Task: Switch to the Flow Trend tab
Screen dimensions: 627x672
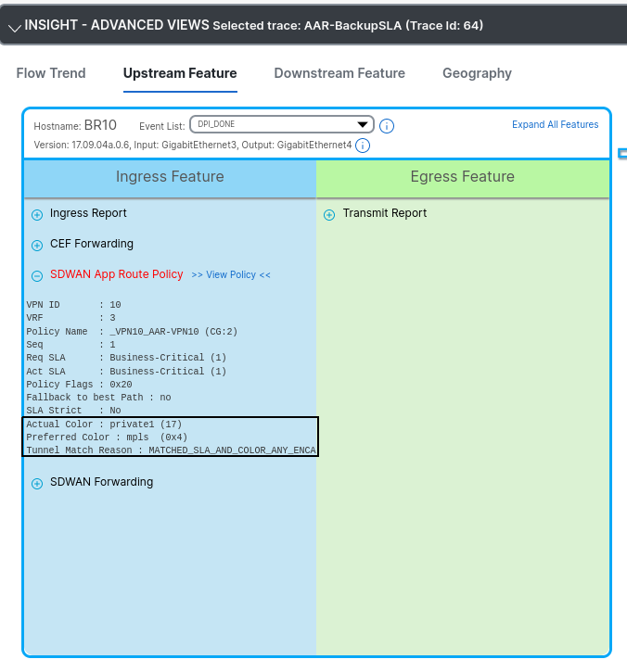Action: 51,73
